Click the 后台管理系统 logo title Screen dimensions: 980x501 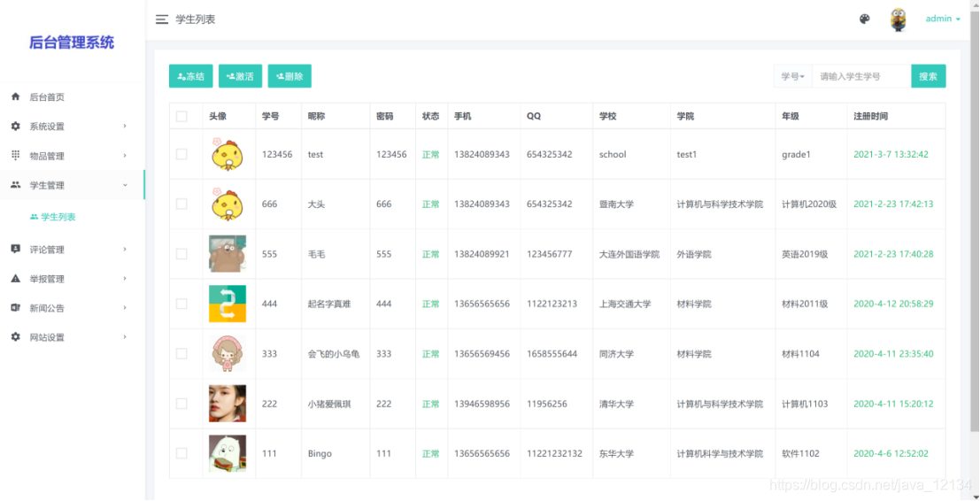click(x=72, y=42)
